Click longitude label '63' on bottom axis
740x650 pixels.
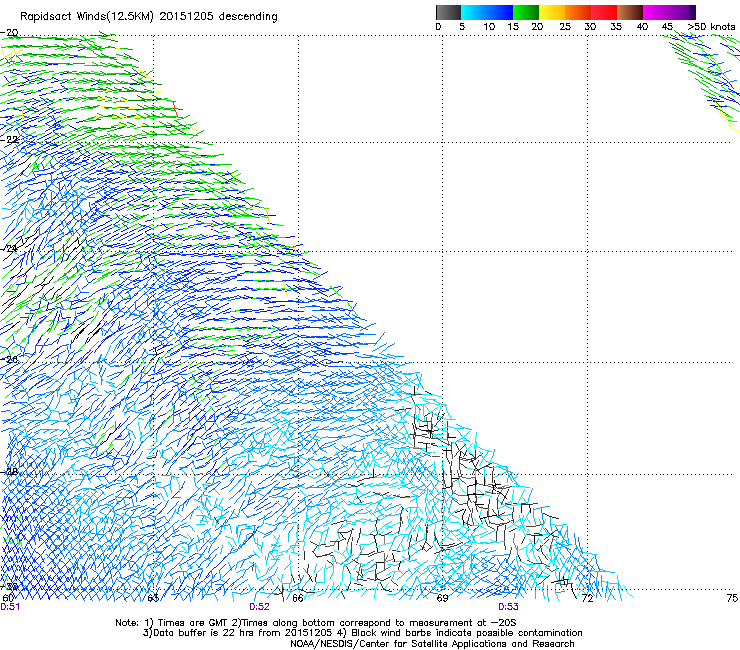153,598
